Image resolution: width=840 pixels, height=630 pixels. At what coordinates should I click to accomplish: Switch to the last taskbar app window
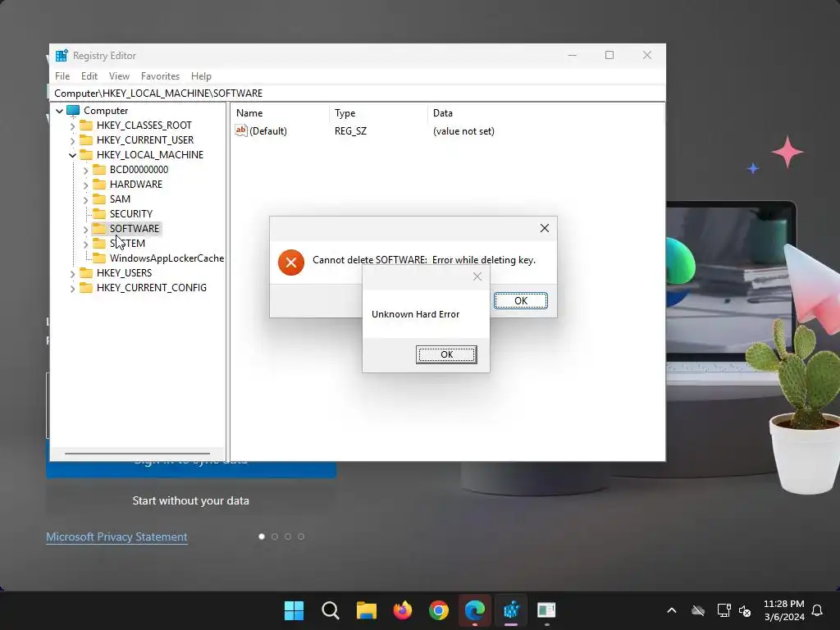[x=546, y=610]
